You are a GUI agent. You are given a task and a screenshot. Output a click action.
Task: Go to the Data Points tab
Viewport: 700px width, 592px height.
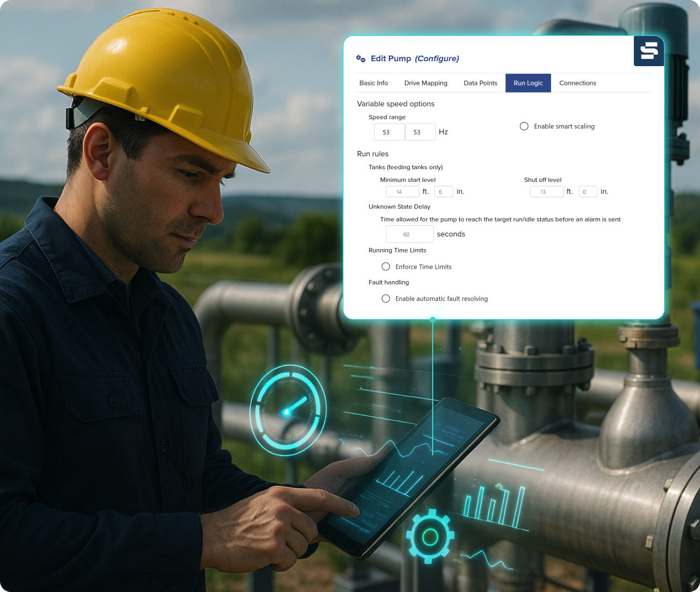tap(480, 83)
